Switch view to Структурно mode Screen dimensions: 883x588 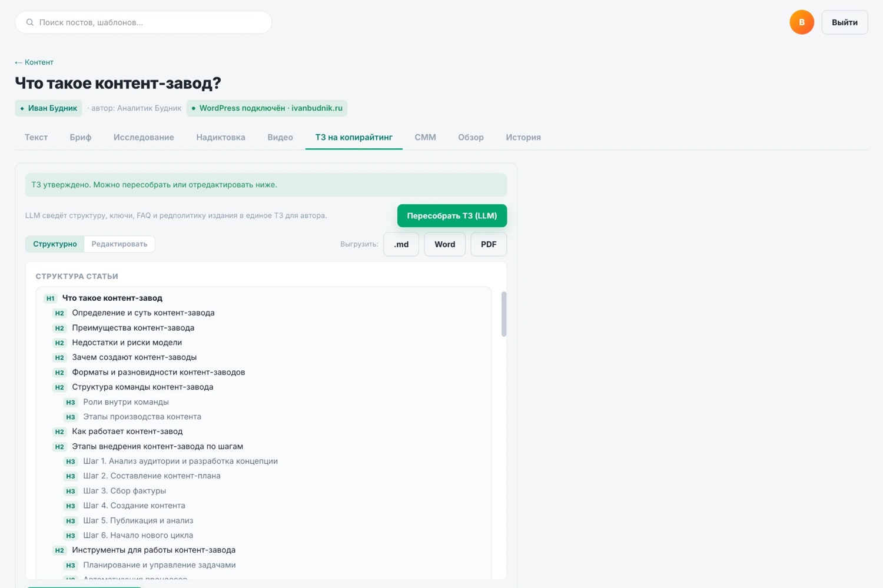[x=55, y=244]
